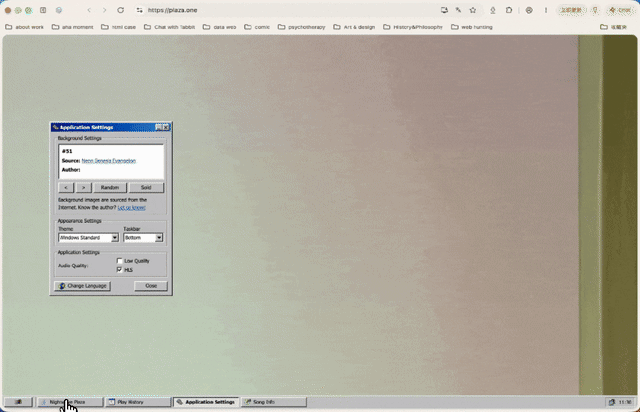The height and width of the screenshot is (412, 640).
Task: Open the Theme dropdown
Action: click(88, 238)
